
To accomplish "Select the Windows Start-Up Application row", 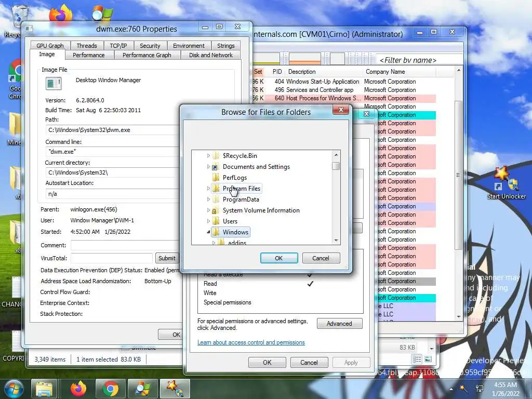I will pos(343,82).
